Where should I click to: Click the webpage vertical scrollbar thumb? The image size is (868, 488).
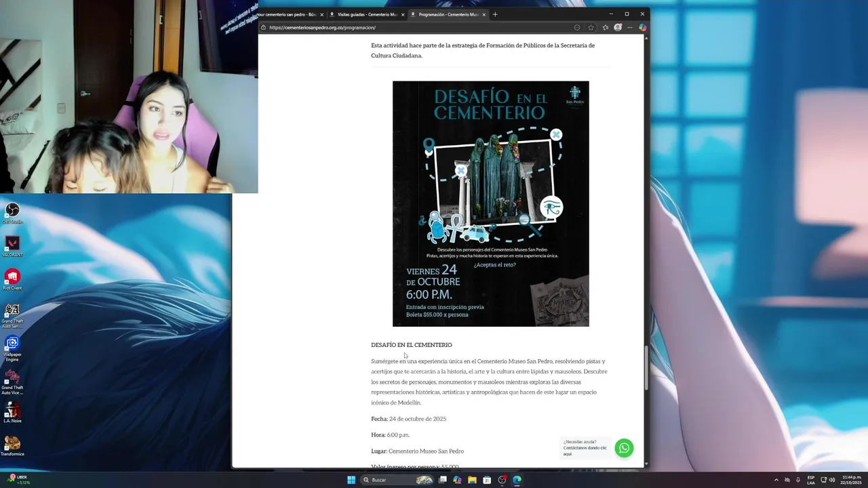click(646, 369)
